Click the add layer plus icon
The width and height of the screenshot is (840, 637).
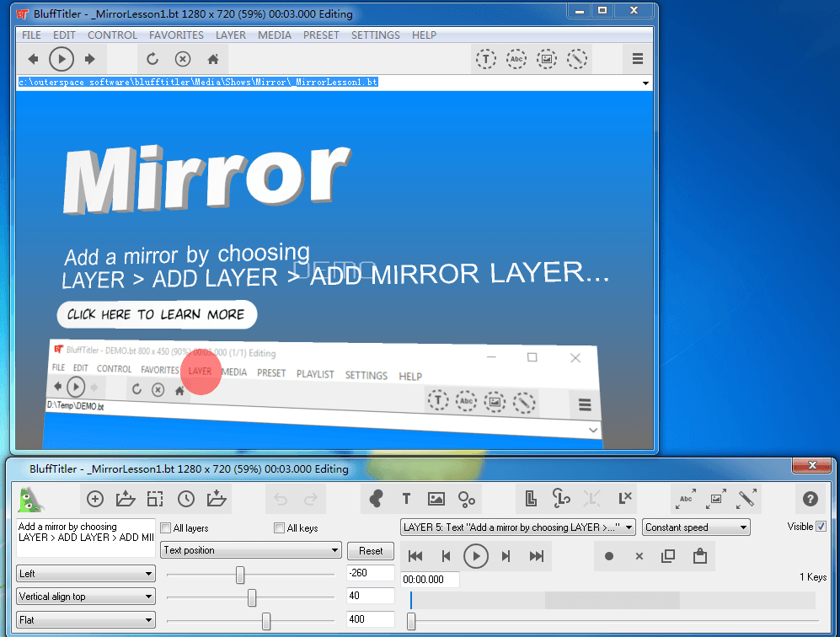point(95,499)
